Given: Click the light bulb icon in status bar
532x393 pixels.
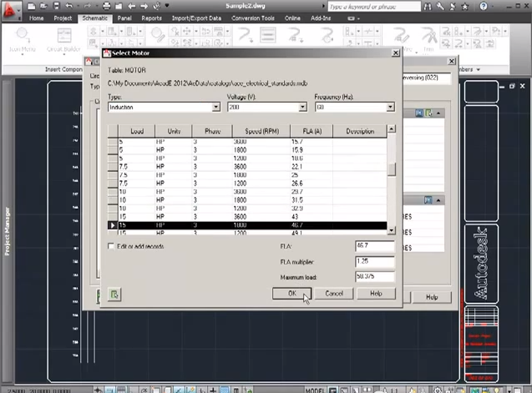Looking at the screenshot, I should [497, 390].
